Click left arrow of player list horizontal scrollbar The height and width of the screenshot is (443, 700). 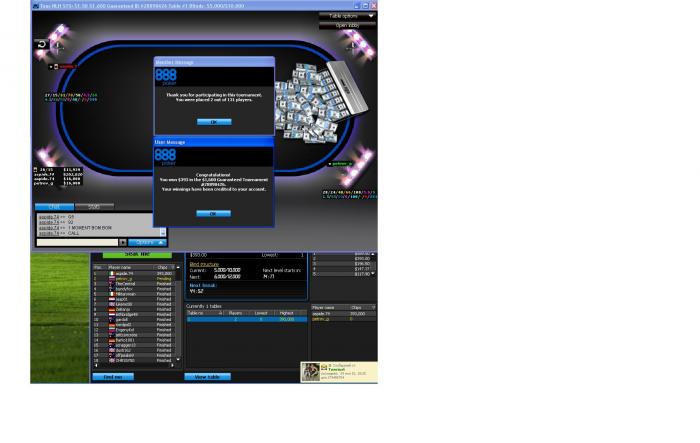pyautogui.click(x=96, y=365)
